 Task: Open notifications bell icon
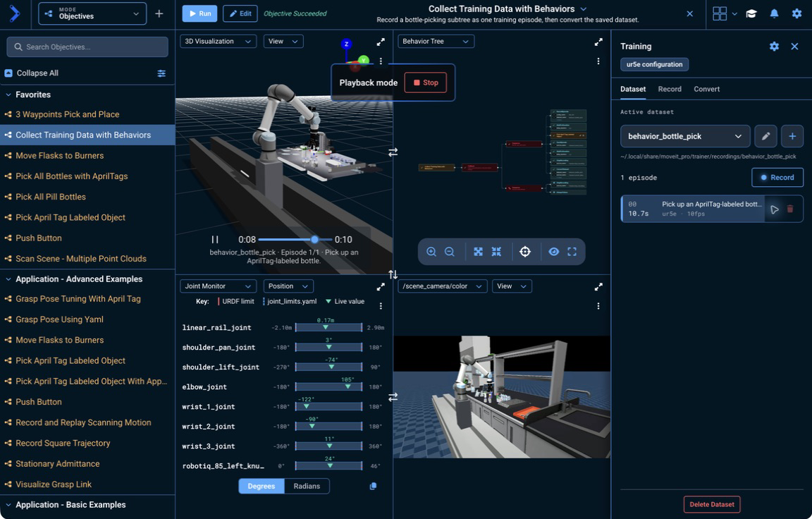coord(774,13)
